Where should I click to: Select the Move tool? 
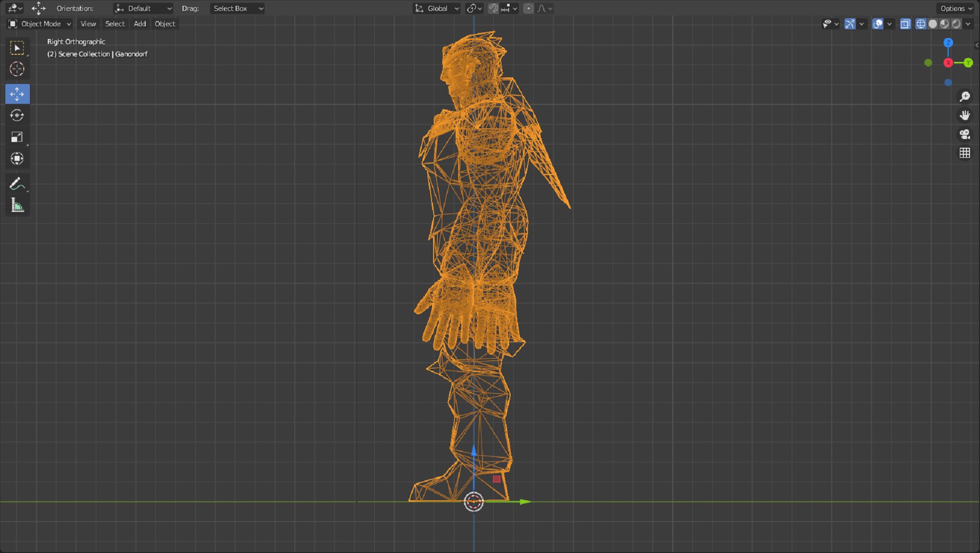(17, 94)
